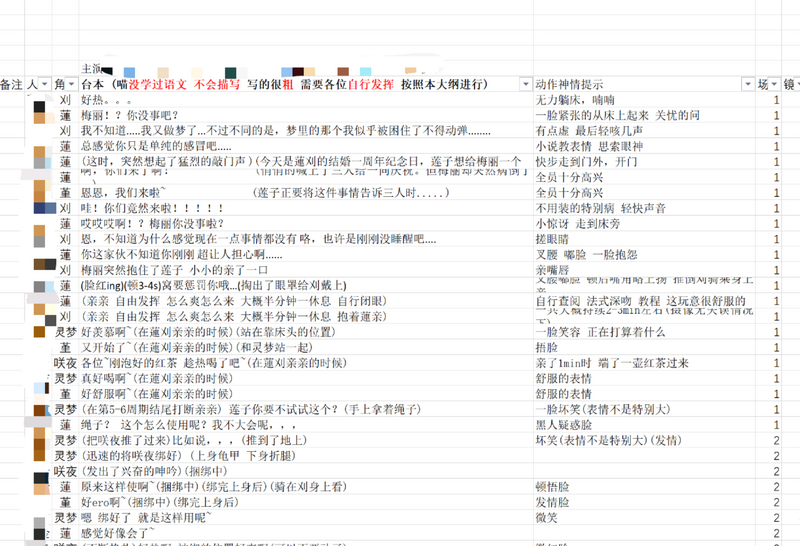The height and width of the screenshot is (546, 800).
Task: Select the cue cell 无力躺床，喃喃
Action: point(644,100)
